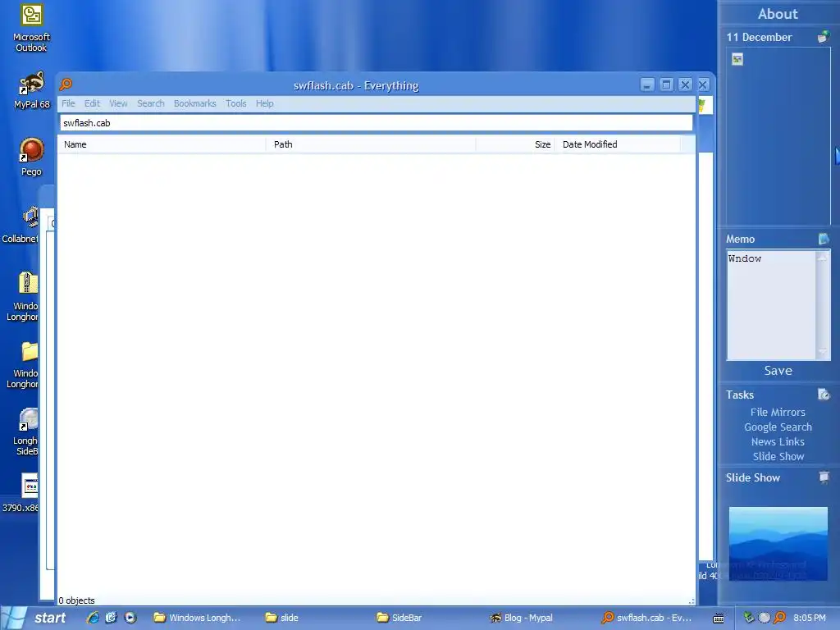Sort results by Date Modified column

click(618, 144)
